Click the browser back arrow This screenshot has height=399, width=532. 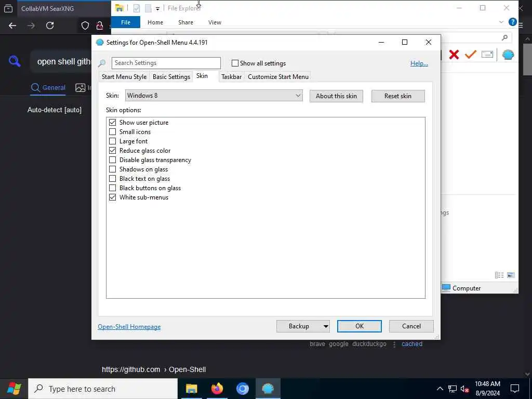12,25
